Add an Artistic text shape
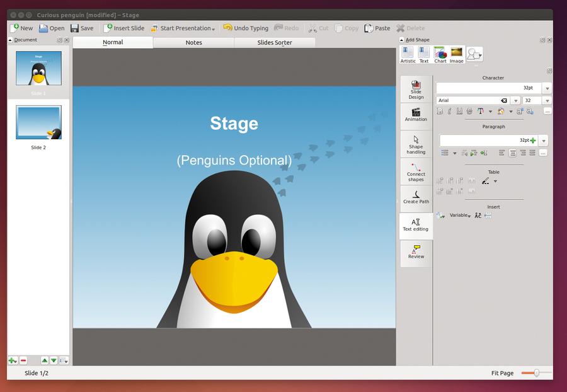Viewport: 567px width, 392px height. pos(408,55)
